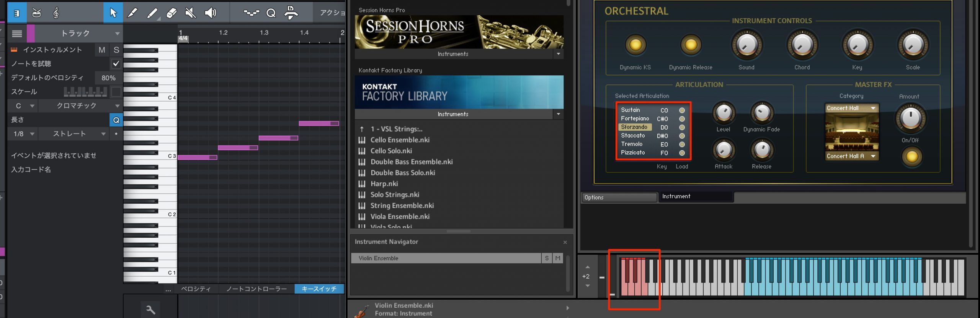Open the ... tab options
Screen dimensions: 980x318
[168, 289]
